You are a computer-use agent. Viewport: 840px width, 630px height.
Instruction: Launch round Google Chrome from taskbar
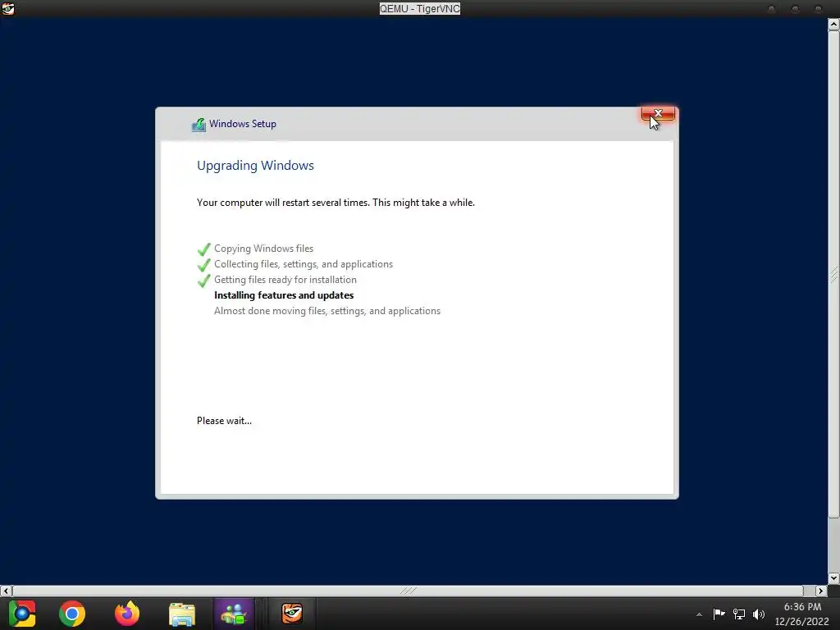click(x=72, y=614)
